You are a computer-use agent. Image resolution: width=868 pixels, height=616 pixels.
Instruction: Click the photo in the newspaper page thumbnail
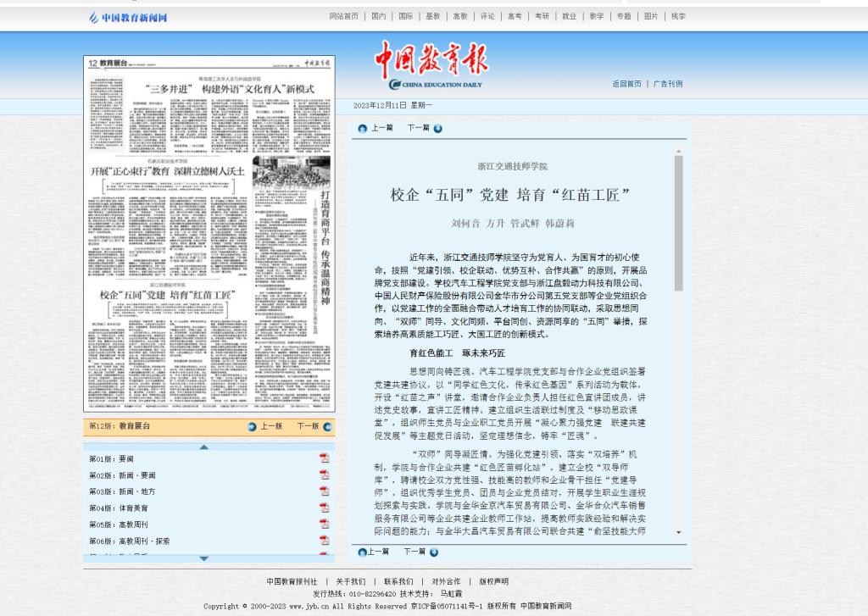[x=292, y=173]
